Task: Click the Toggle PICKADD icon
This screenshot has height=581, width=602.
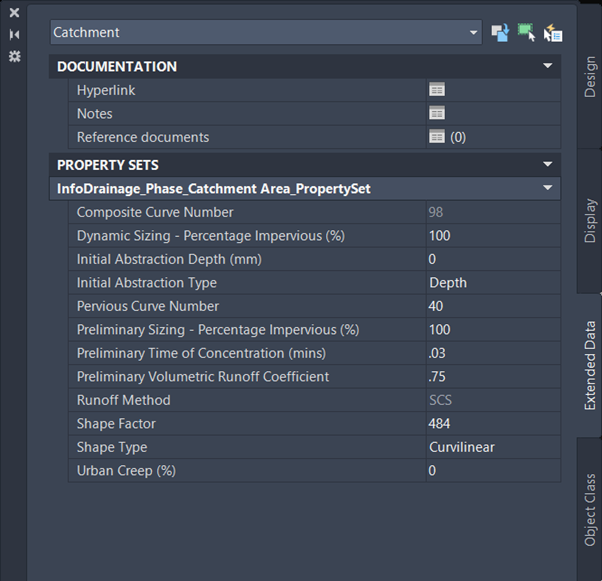Action: click(x=500, y=33)
